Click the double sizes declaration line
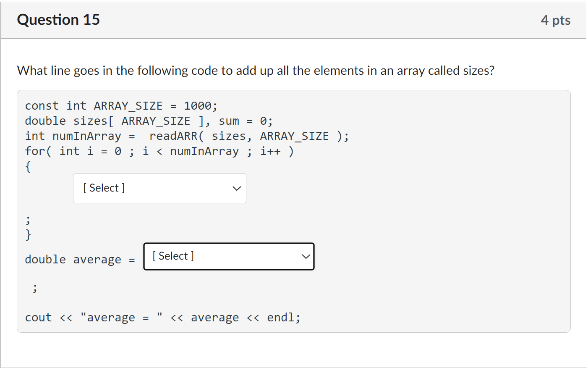The height and width of the screenshot is (368, 588). [149, 121]
